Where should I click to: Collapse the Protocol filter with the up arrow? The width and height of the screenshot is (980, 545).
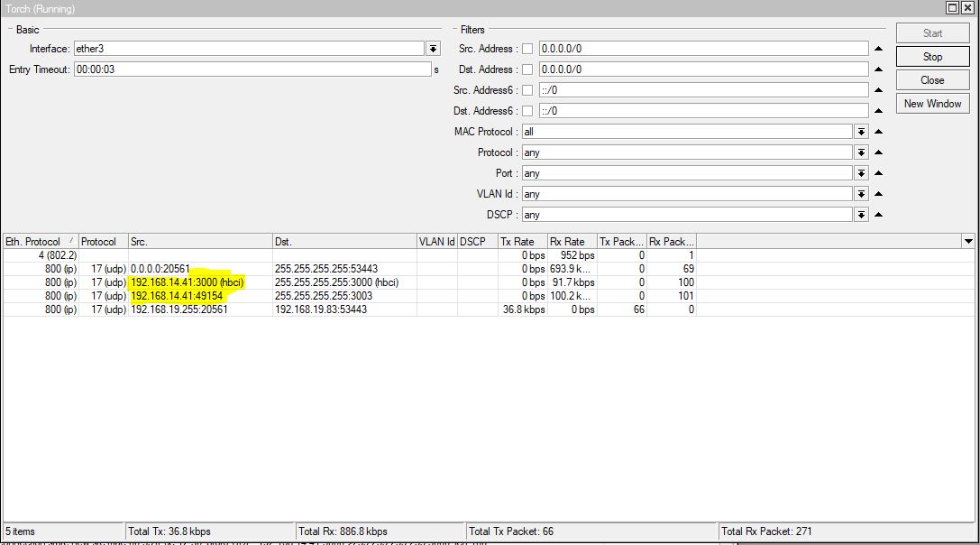point(878,152)
